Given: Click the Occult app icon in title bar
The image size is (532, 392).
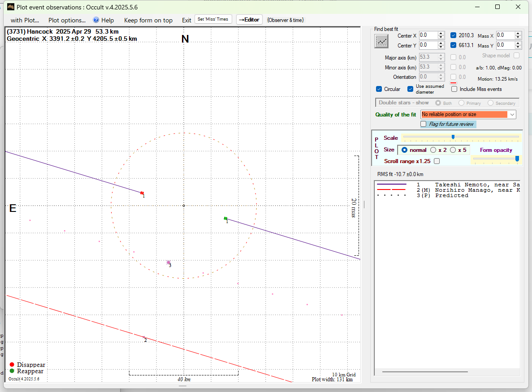Looking at the screenshot, I should pos(11,7).
